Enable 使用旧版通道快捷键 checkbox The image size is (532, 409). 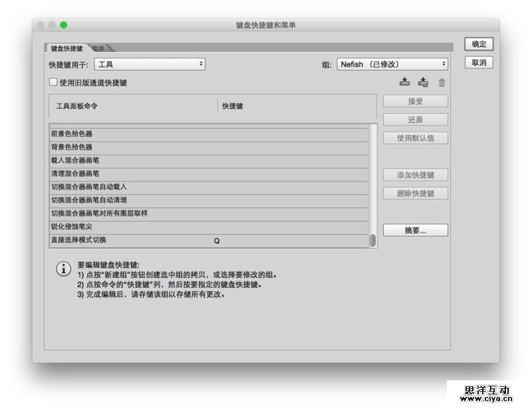click(53, 82)
